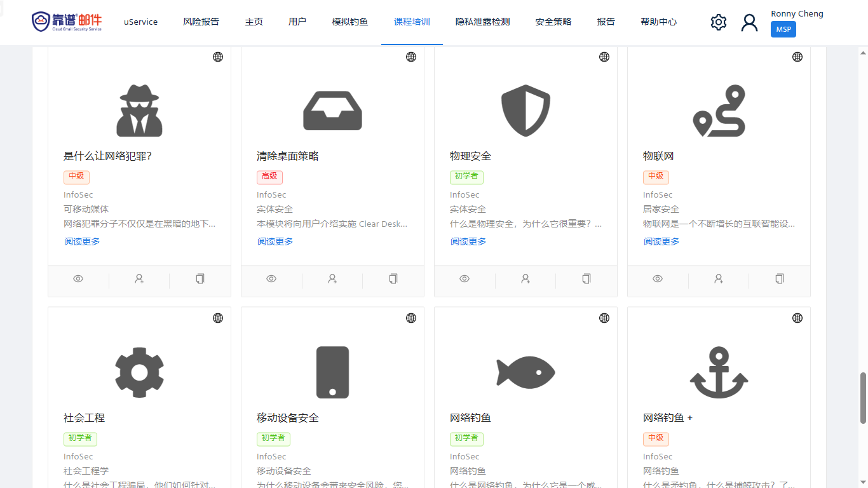Open the language globe on the 网络钓鱼 + card
The image size is (868, 488).
tap(797, 318)
